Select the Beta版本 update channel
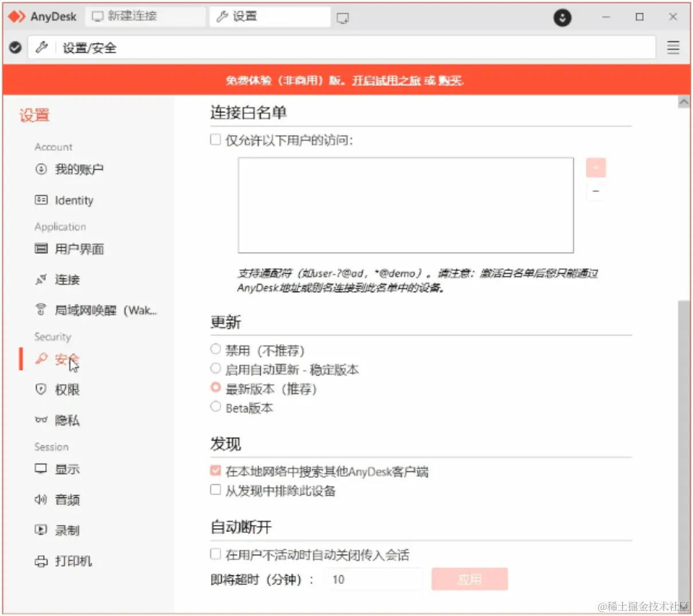The height and width of the screenshot is (616, 693). tap(216, 407)
